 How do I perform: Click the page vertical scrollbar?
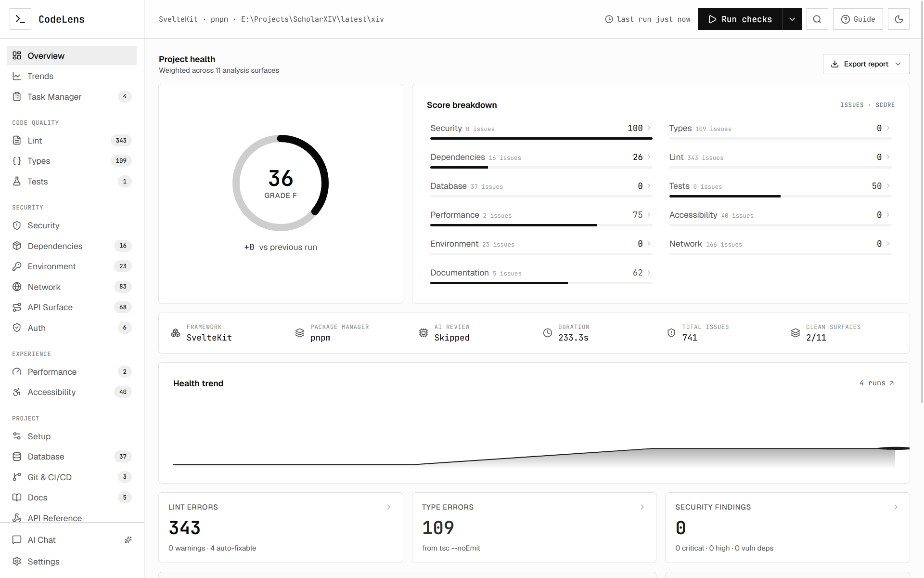(922, 202)
